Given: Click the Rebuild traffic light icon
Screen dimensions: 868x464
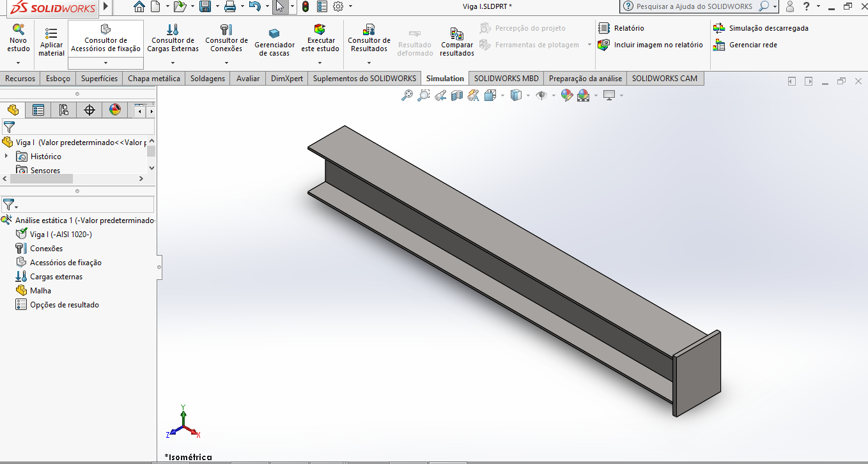Looking at the screenshot, I should coord(306,6).
